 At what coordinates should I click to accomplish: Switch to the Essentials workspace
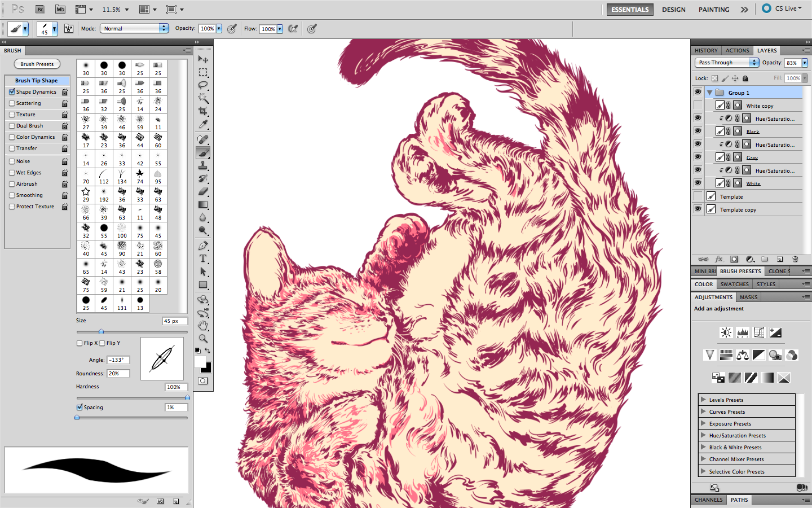(x=630, y=10)
